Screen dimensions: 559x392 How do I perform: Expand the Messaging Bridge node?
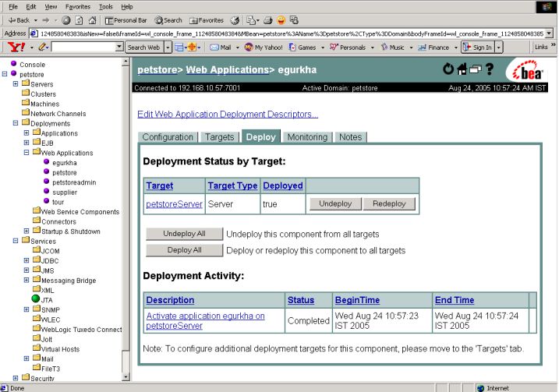[27, 280]
